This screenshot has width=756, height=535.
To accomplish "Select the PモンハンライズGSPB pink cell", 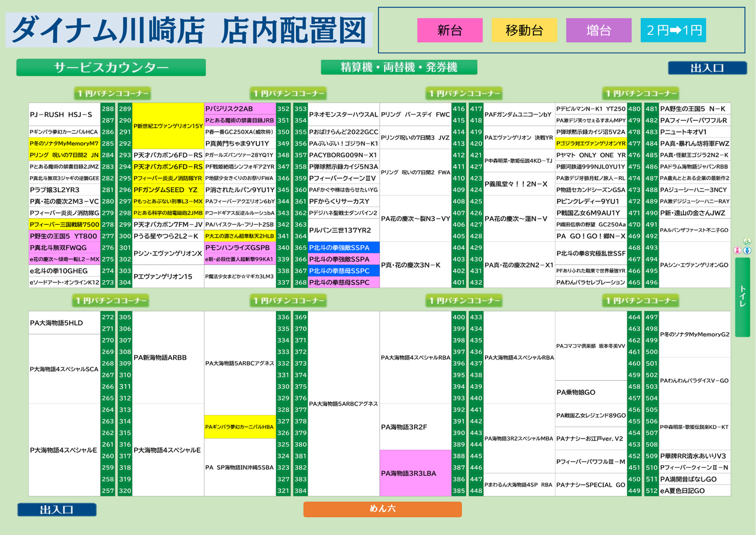I will point(240,248).
